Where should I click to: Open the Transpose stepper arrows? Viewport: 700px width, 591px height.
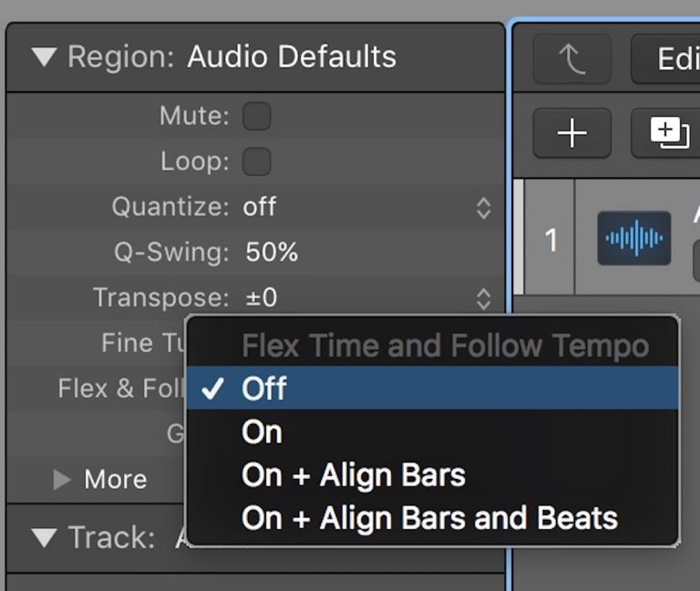(483, 298)
